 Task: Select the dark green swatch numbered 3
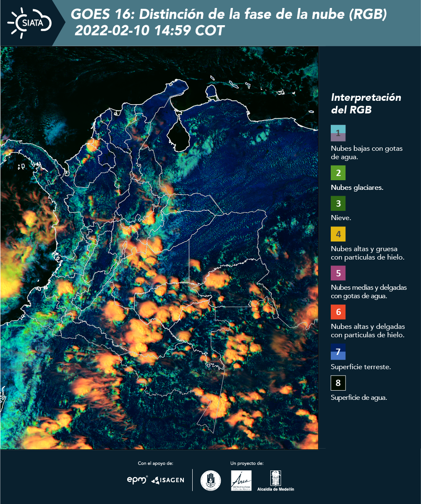pyautogui.click(x=338, y=203)
